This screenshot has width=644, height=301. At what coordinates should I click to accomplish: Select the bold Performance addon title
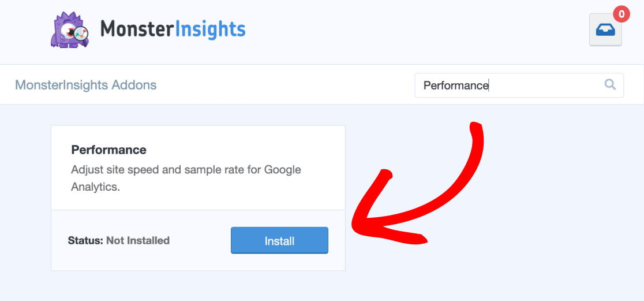pos(108,150)
